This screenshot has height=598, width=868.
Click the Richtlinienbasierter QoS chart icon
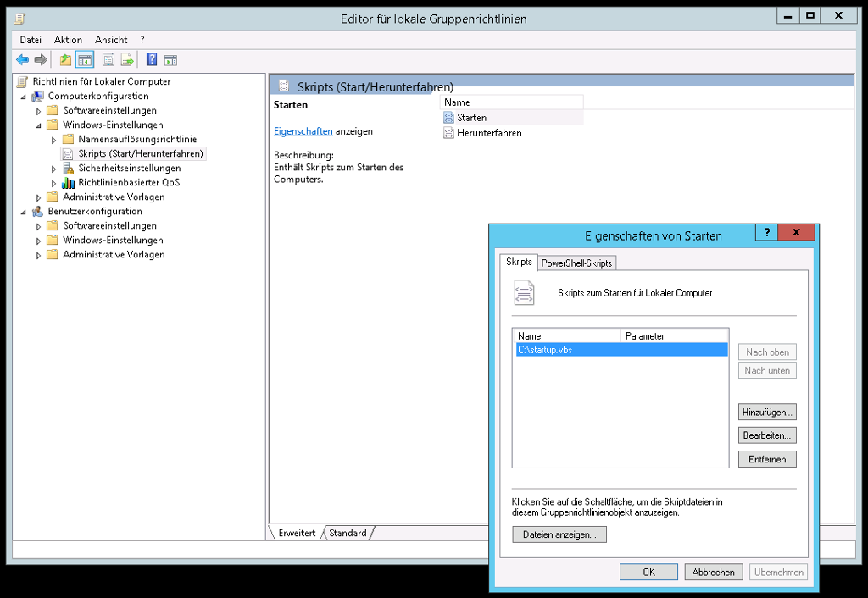[x=68, y=183]
